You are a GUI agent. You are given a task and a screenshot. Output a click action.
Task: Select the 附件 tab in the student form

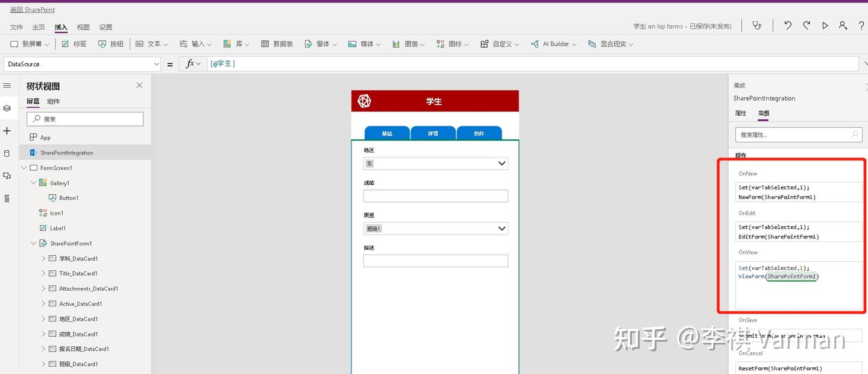[479, 132]
